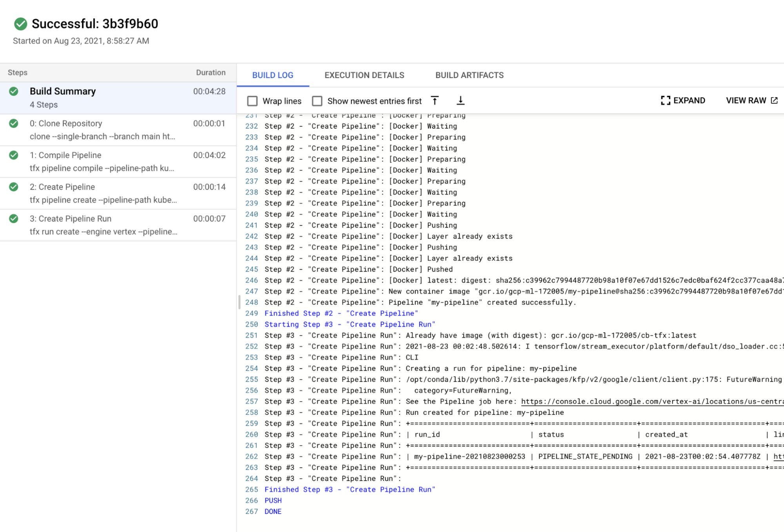
Task: Click the clone --single-branch command text
Action: pyautogui.click(x=103, y=136)
